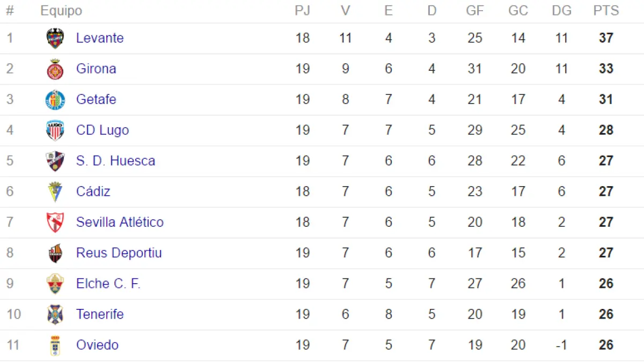Go to the Oviedo team link

[x=97, y=345]
